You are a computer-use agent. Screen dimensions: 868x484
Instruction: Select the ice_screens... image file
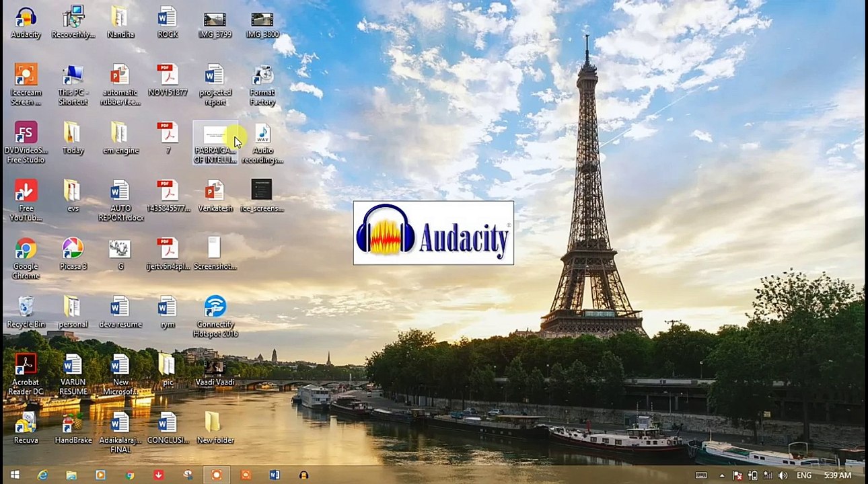click(x=262, y=196)
